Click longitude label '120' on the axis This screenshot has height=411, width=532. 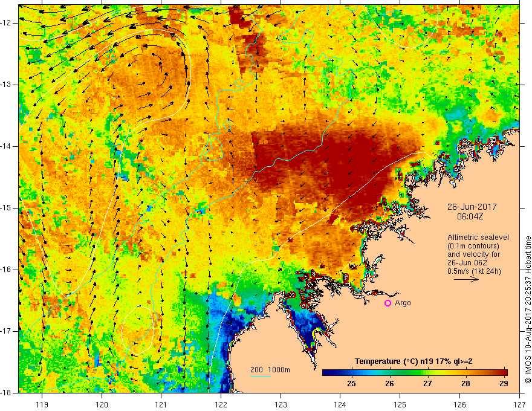[102, 404]
